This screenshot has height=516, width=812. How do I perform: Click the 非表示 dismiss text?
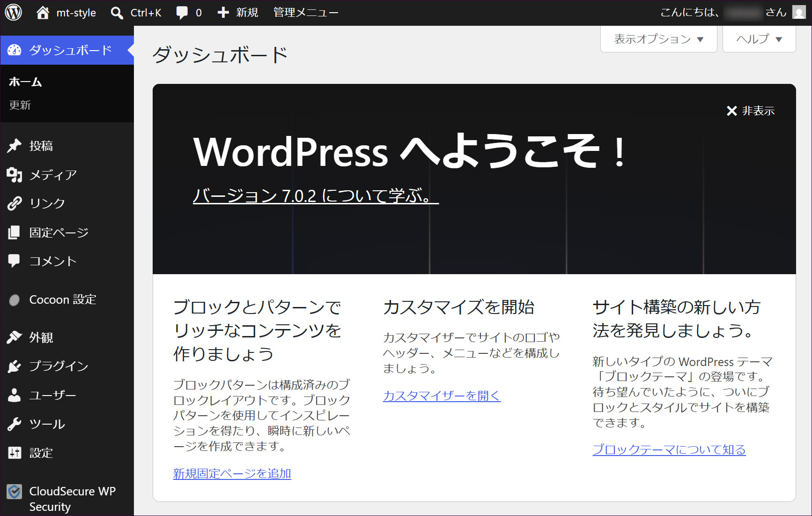[x=758, y=111]
